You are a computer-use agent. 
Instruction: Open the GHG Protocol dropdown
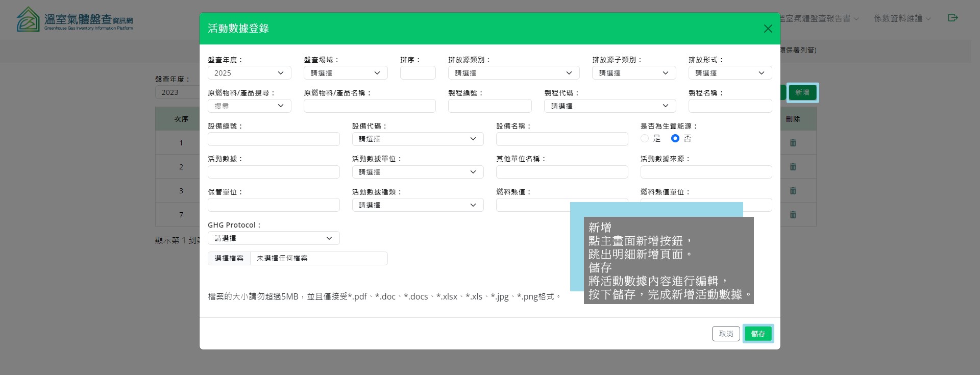[x=273, y=238]
